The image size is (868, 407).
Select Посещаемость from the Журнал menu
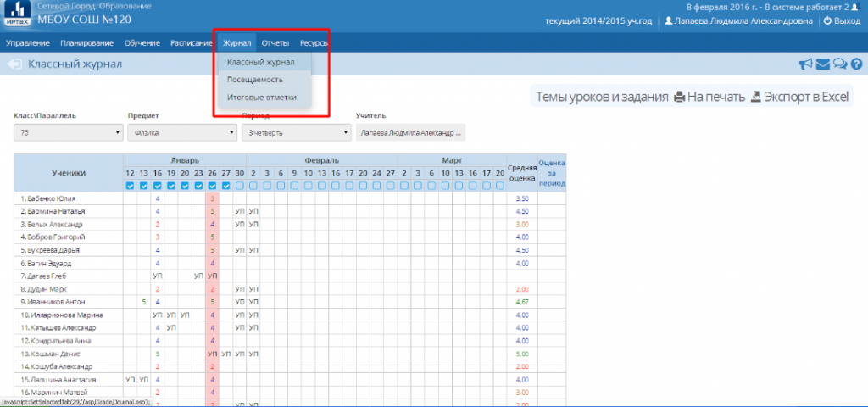coord(255,80)
